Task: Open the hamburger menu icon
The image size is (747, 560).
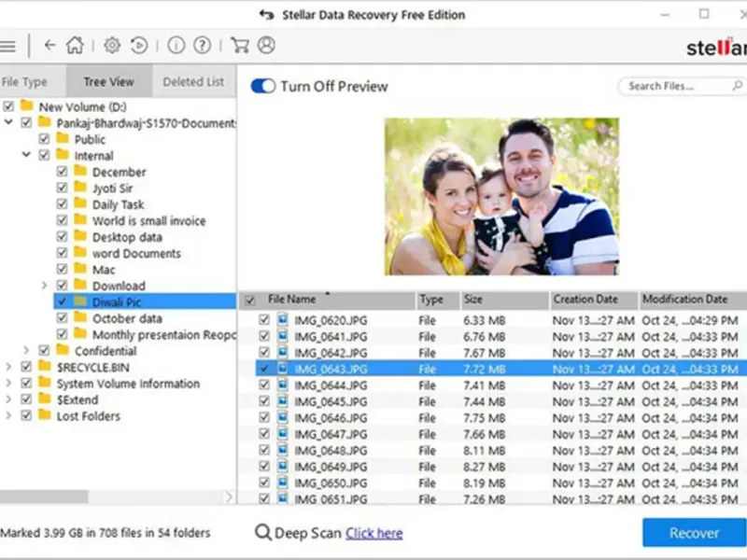Action: [x=7, y=46]
